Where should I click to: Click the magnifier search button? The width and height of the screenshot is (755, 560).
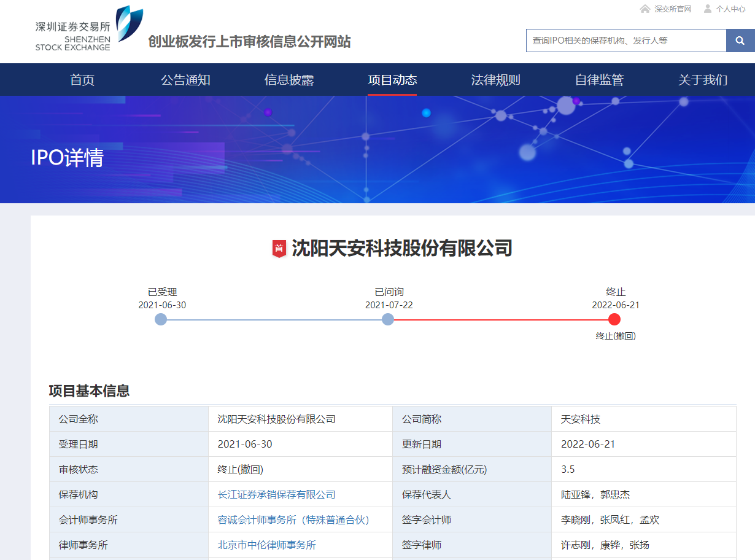[740, 41]
